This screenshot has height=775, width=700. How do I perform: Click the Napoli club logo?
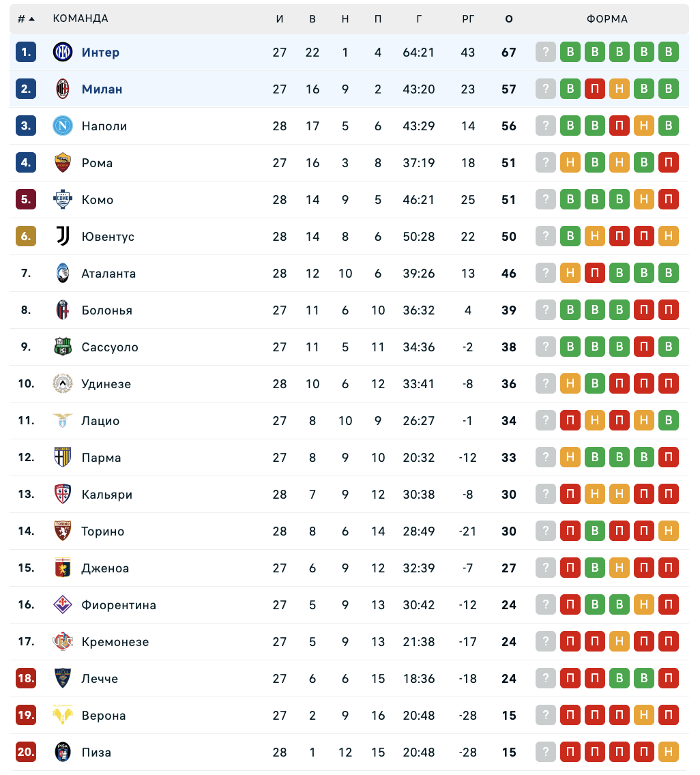click(63, 126)
